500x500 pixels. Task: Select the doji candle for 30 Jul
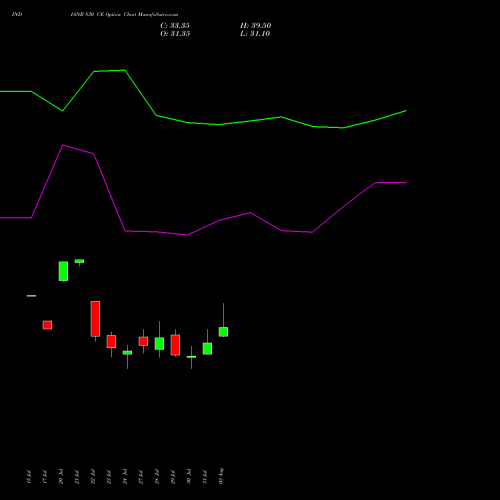click(191, 357)
